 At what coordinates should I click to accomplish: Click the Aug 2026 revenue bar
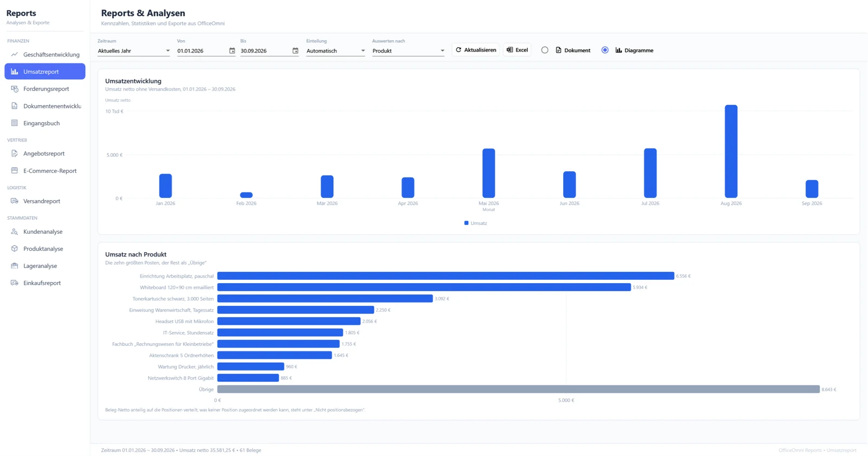(x=731, y=151)
